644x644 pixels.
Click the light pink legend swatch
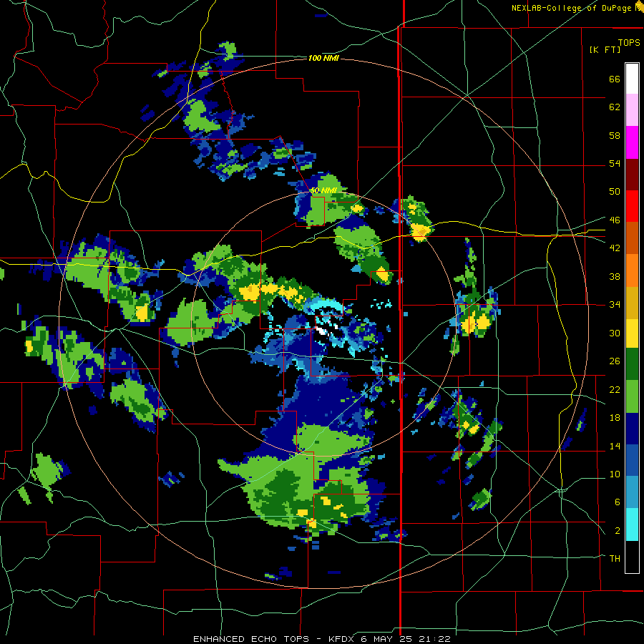(632, 109)
